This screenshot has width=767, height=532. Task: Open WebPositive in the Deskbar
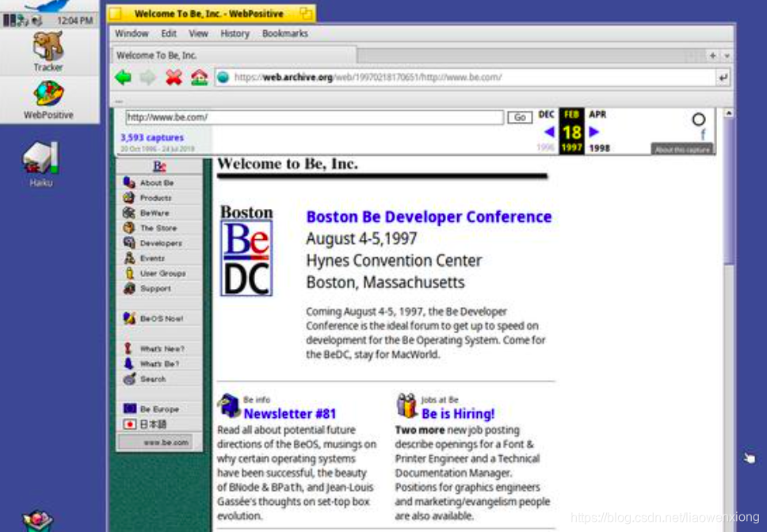tap(48, 100)
